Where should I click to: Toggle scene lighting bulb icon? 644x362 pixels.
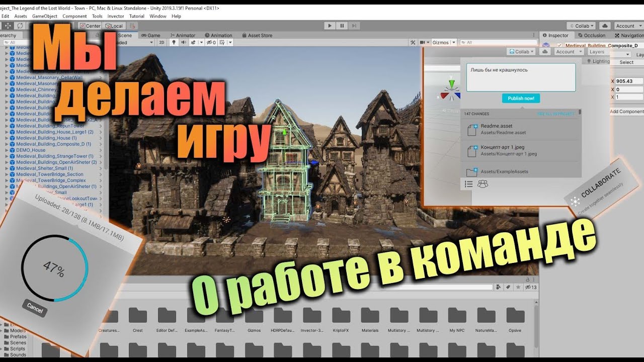[174, 43]
